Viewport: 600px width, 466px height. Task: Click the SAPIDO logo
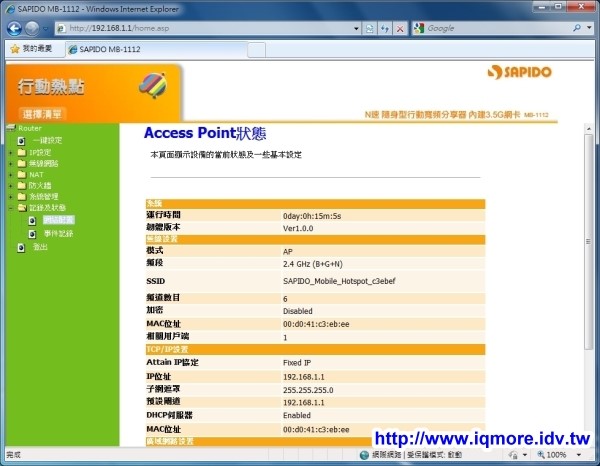[519, 72]
